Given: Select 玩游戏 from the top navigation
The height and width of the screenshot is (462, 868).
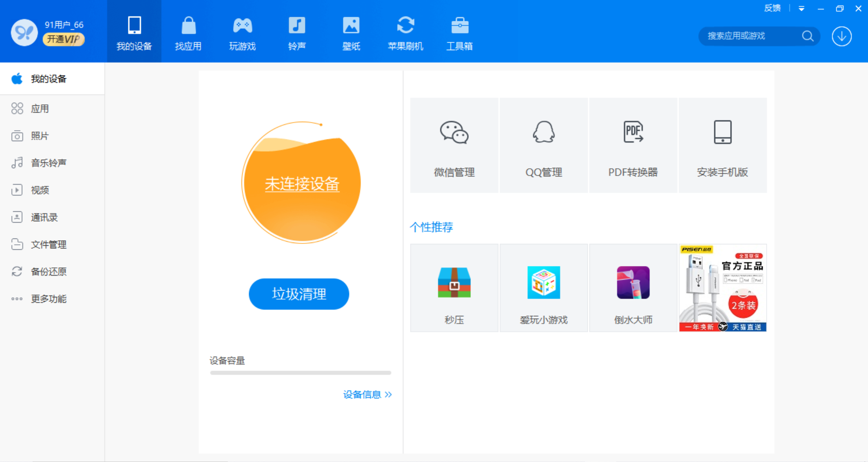Looking at the screenshot, I should pos(242,32).
